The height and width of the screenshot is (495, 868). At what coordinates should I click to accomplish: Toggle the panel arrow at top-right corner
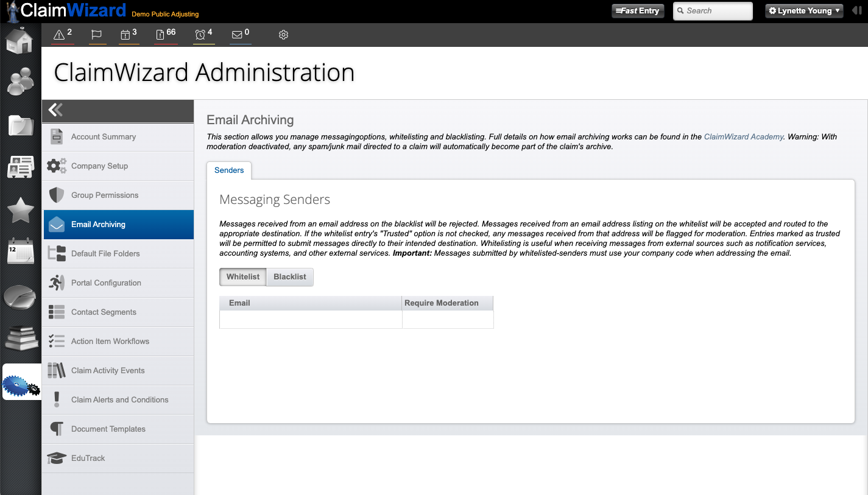coord(857,11)
